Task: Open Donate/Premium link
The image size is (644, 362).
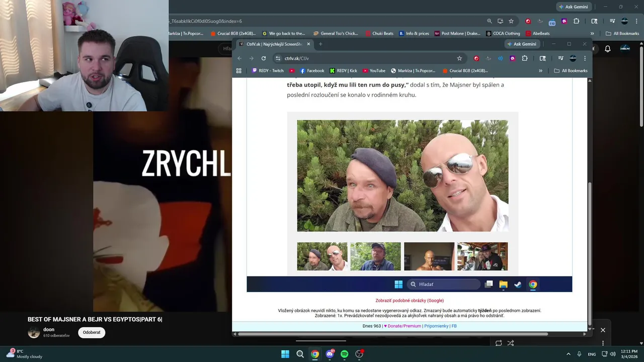Action: point(403,326)
